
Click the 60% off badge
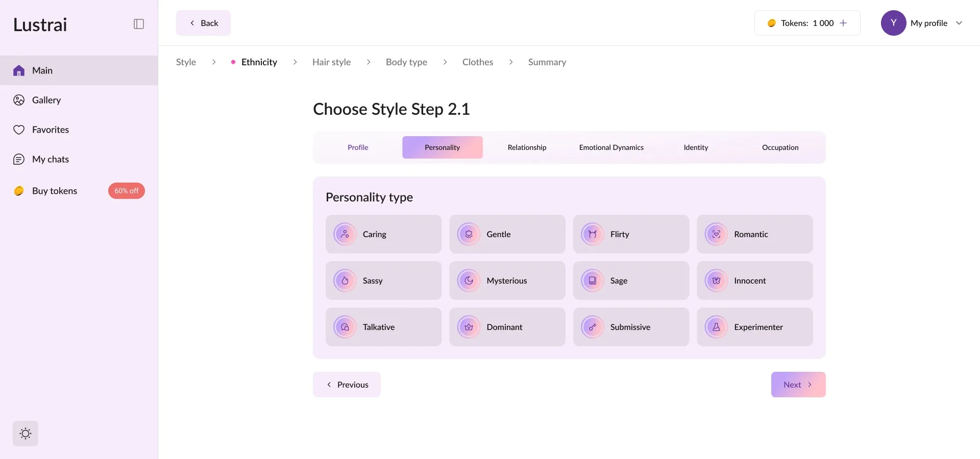point(126,191)
